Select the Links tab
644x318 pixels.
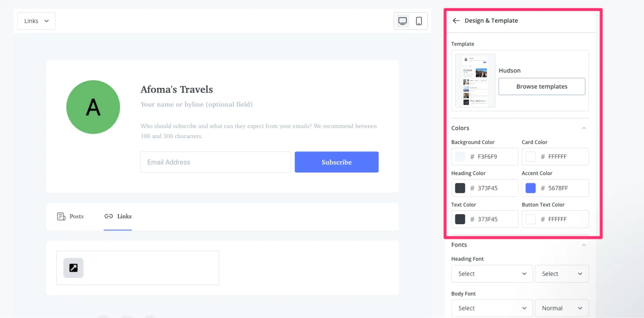tap(118, 217)
